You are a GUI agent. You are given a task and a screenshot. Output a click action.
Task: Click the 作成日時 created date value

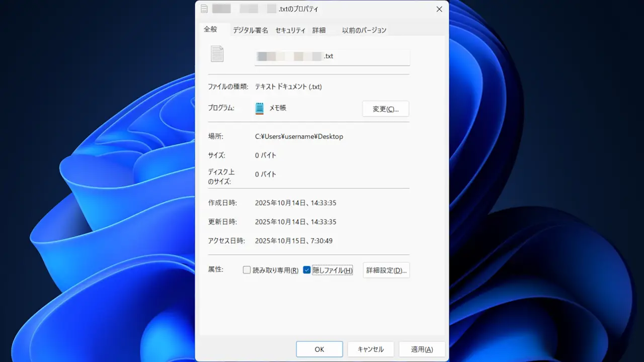295,203
